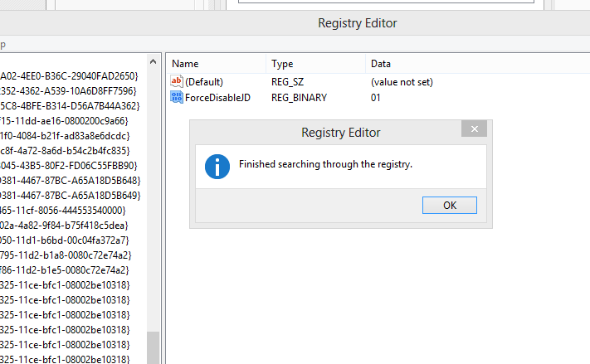Select tree key ending A539-10A6D8FF7596}

[x=69, y=91]
